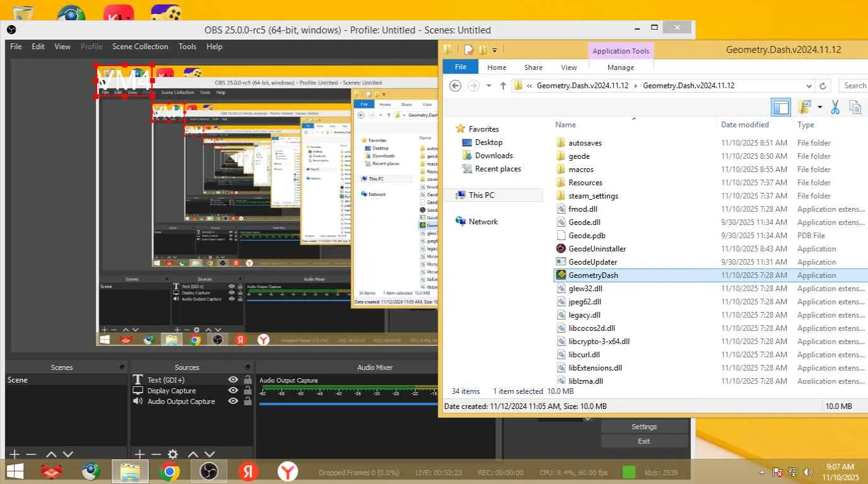Open the Yandex Browser Y icon on the taskbar
This screenshot has height=484, width=868.
click(x=288, y=471)
